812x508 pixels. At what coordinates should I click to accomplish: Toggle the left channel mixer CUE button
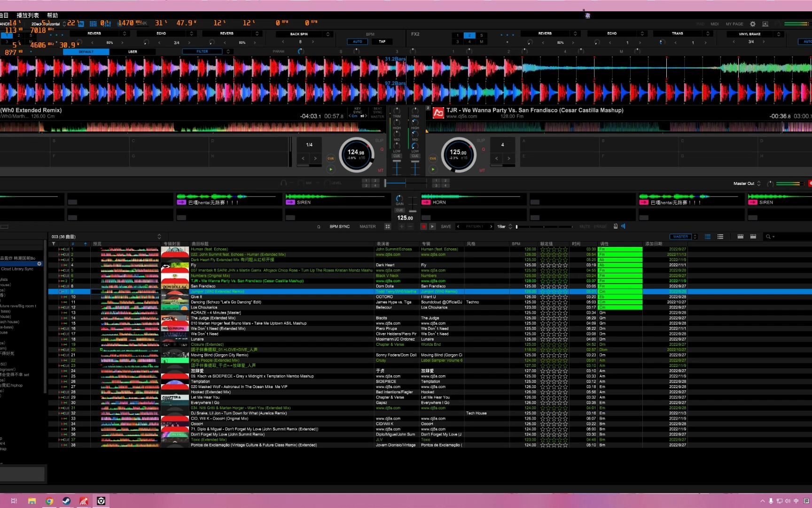[397, 156]
